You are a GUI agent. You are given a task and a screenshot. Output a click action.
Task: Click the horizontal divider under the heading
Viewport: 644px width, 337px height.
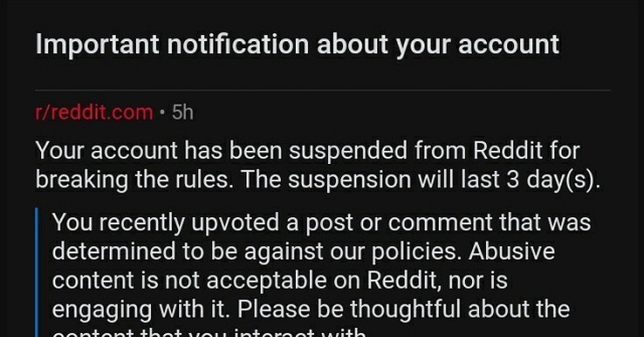(323, 90)
